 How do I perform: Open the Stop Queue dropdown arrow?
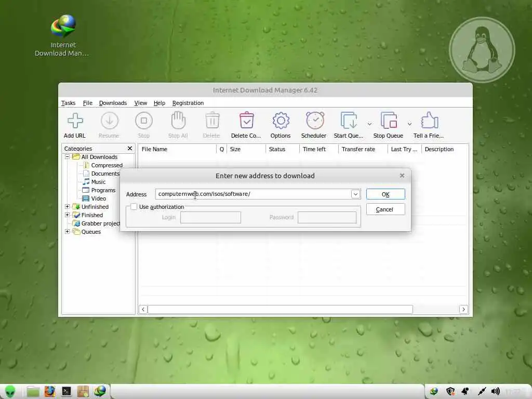(x=409, y=124)
